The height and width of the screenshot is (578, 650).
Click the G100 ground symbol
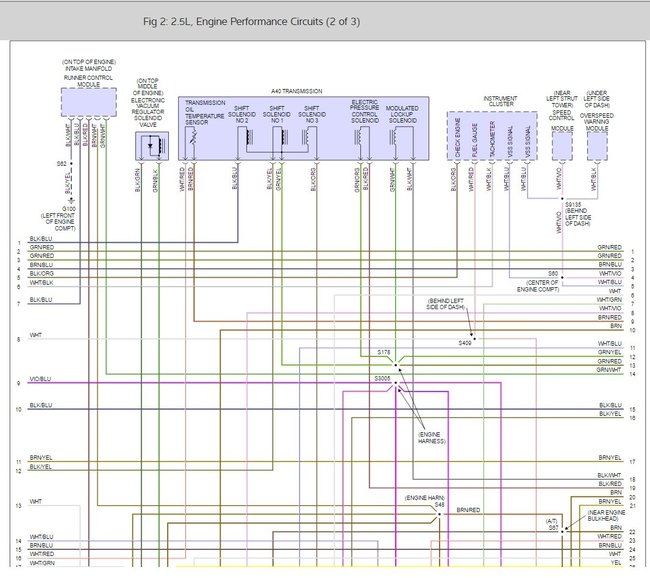pyautogui.click(x=71, y=201)
